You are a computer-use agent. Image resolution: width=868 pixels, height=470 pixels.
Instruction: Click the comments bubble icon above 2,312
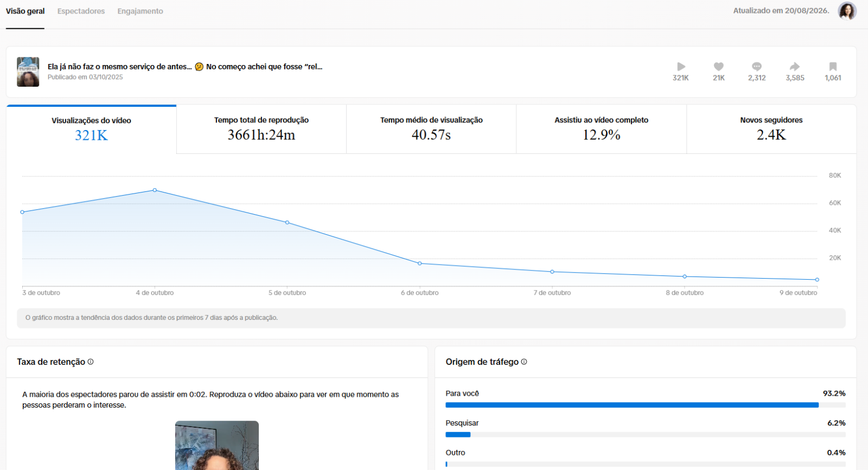(x=757, y=67)
